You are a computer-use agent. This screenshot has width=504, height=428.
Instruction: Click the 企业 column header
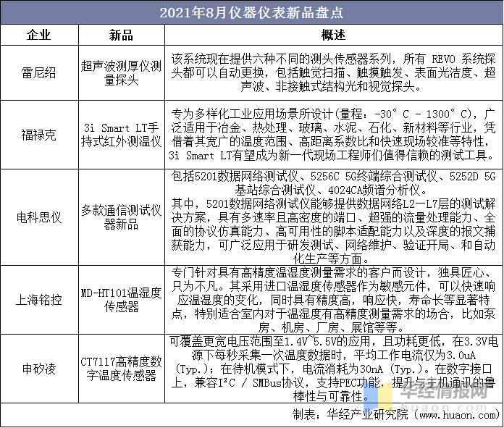[x=38, y=35]
